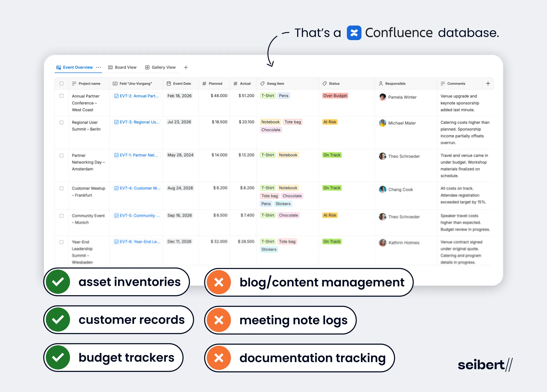
Task: Click the green check next to asset inventories
Action: click(x=58, y=282)
